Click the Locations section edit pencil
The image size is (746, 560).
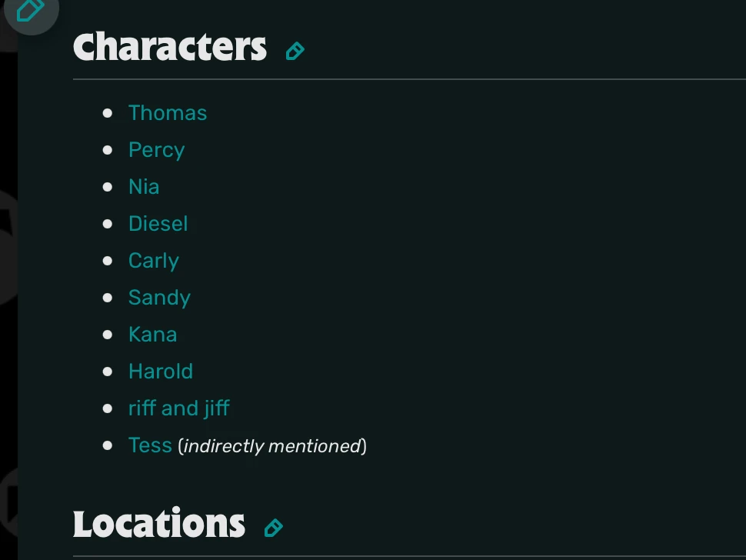(x=273, y=528)
